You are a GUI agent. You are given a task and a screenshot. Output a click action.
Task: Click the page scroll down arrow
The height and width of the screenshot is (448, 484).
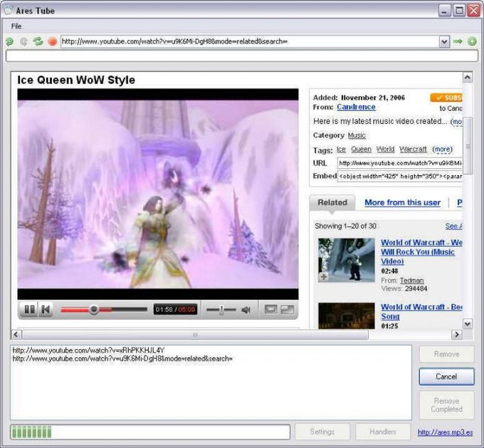[x=468, y=324]
